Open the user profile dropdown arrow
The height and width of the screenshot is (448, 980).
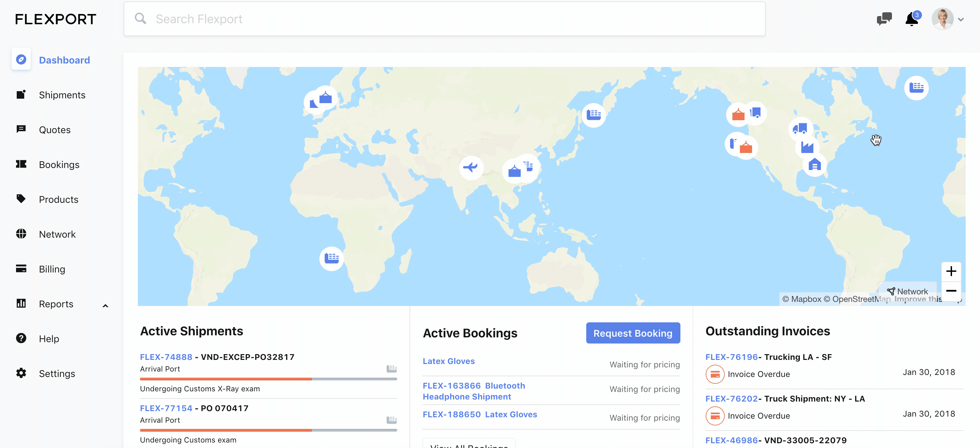(961, 19)
